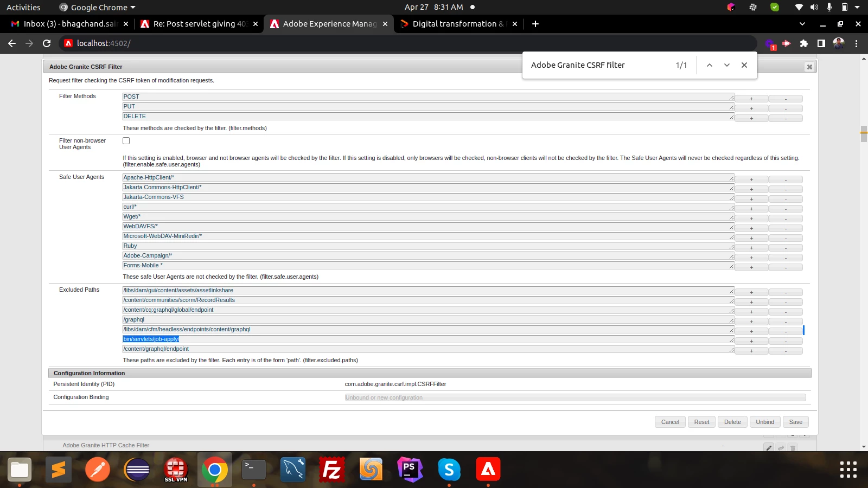Click the volume icon in top bar

pyautogui.click(x=814, y=7)
